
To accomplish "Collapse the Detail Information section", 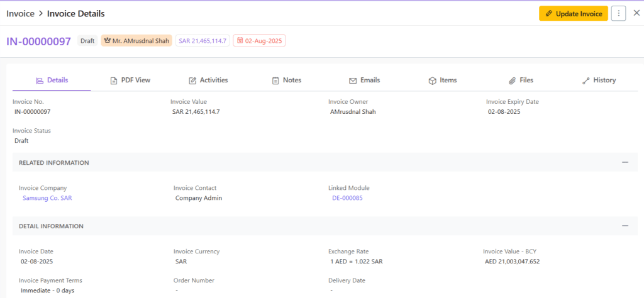I will click(625, 226).
